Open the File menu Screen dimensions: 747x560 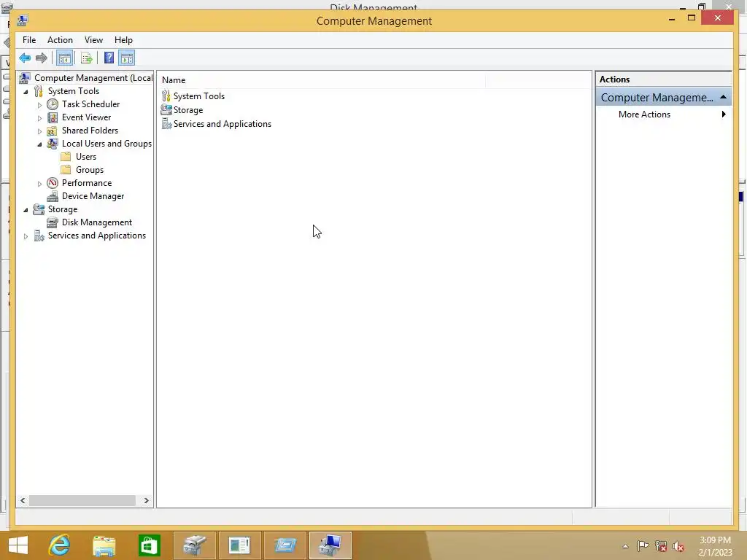tap(29, 40)
